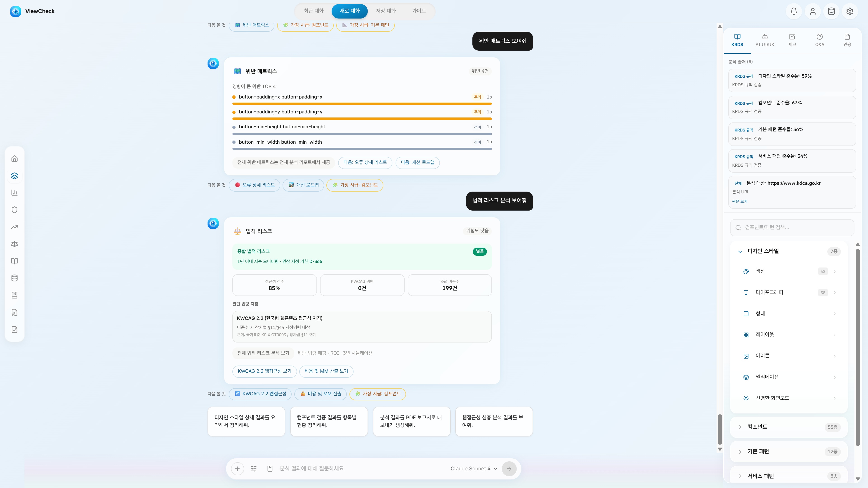
Task: Expand the 기본 패턴 section
Action: [x=788, y=452]
